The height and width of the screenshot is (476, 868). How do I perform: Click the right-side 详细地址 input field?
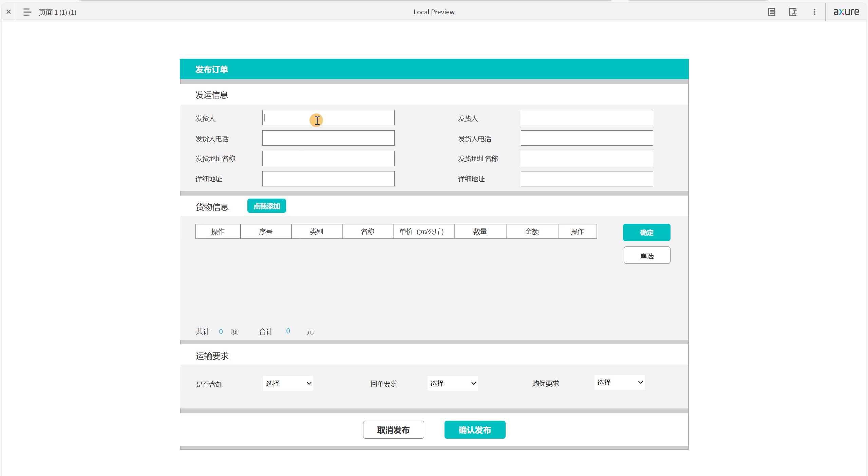[587, 179]
